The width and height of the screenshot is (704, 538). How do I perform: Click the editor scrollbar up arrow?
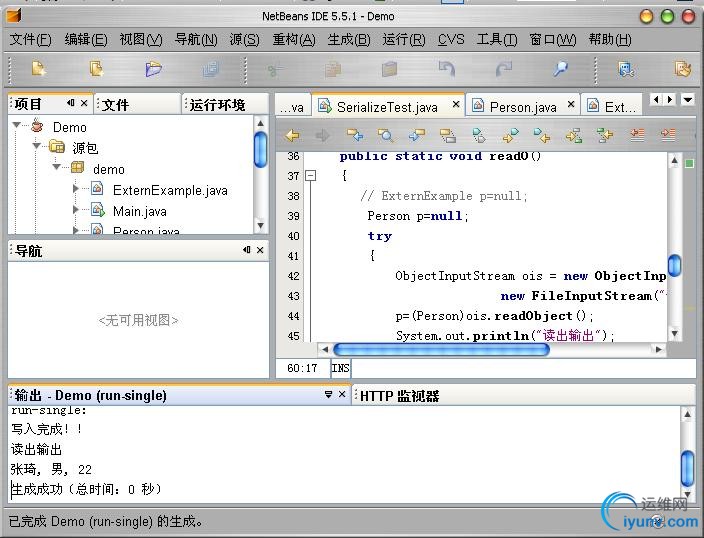tap(674, 160)
